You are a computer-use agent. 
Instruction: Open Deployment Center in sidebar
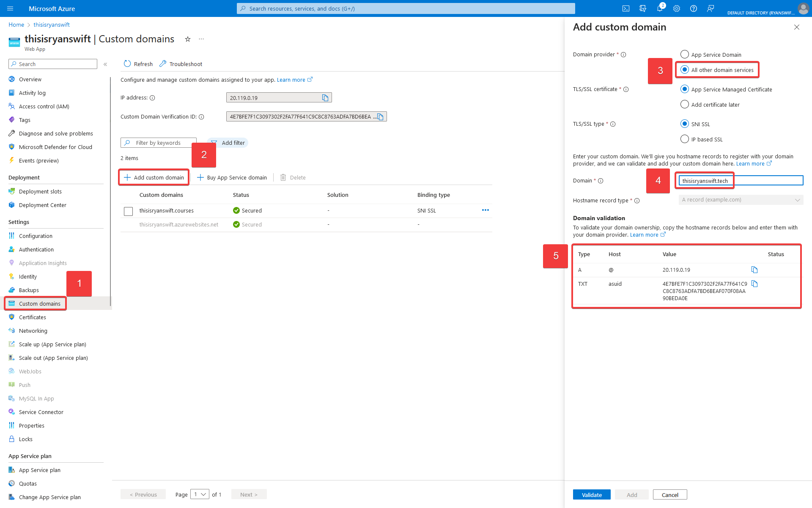click(x=43, y=205)
